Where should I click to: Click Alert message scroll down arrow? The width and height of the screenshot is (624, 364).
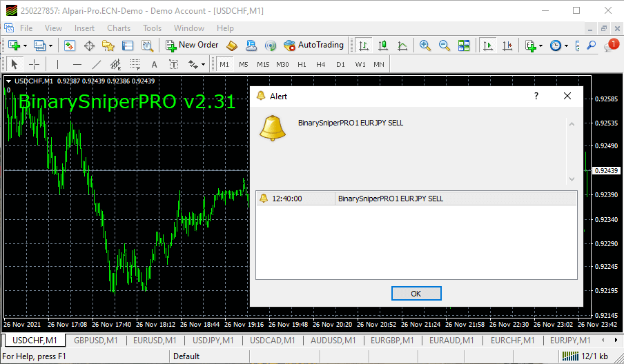pos(572,179)
